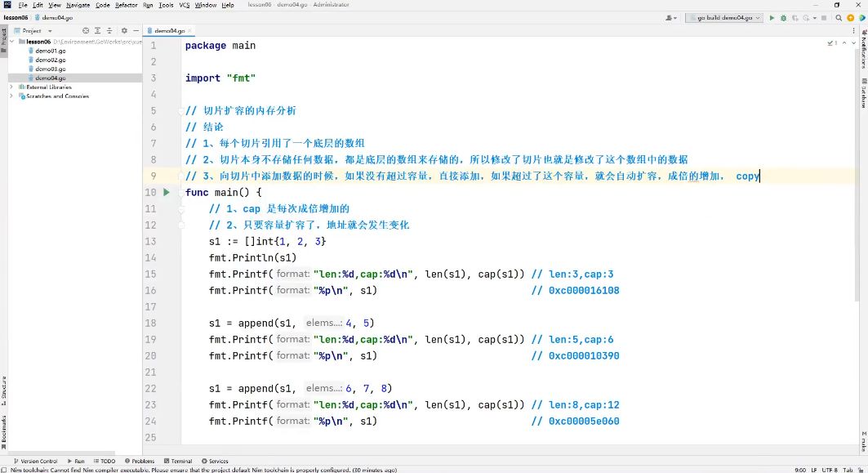Open demo02.go in project tree
868x473 pixels.
(x=51, y=60)
